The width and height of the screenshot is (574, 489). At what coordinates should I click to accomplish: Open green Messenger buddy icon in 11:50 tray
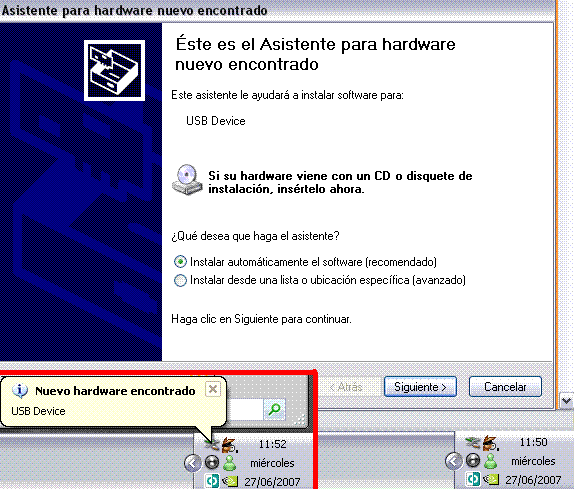[491, 461]
